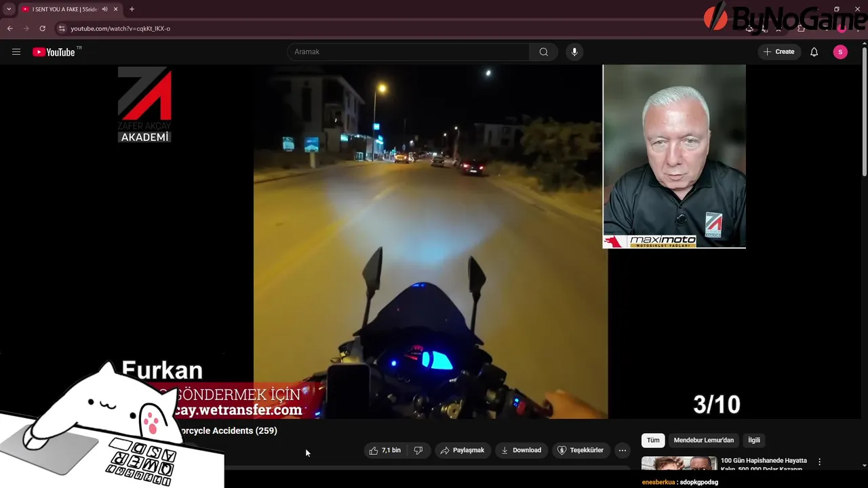Click the Paylaşmak share button
The width and height of the screenshot is (868, 488).
462,450
